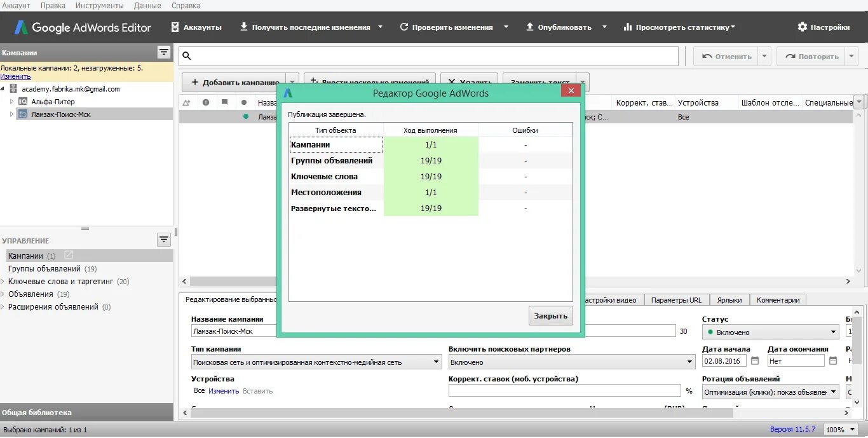Click the Коррект. ставок (моб. устройства) input field

coord(565,391)
